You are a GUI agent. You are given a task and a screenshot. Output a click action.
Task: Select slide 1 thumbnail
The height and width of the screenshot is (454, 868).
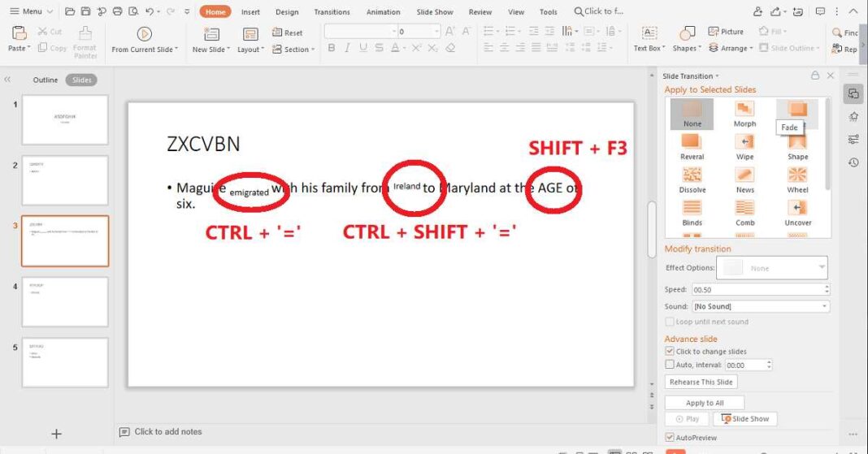click(65, 120)
